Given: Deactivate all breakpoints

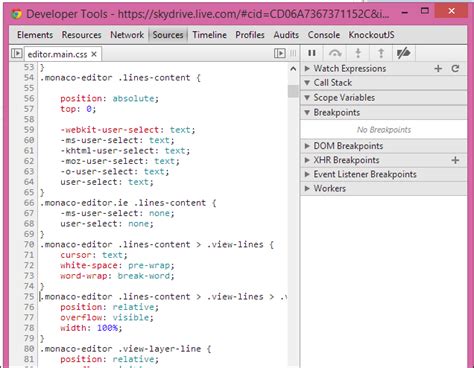Looking at the screenshot, I should point(403,53).
